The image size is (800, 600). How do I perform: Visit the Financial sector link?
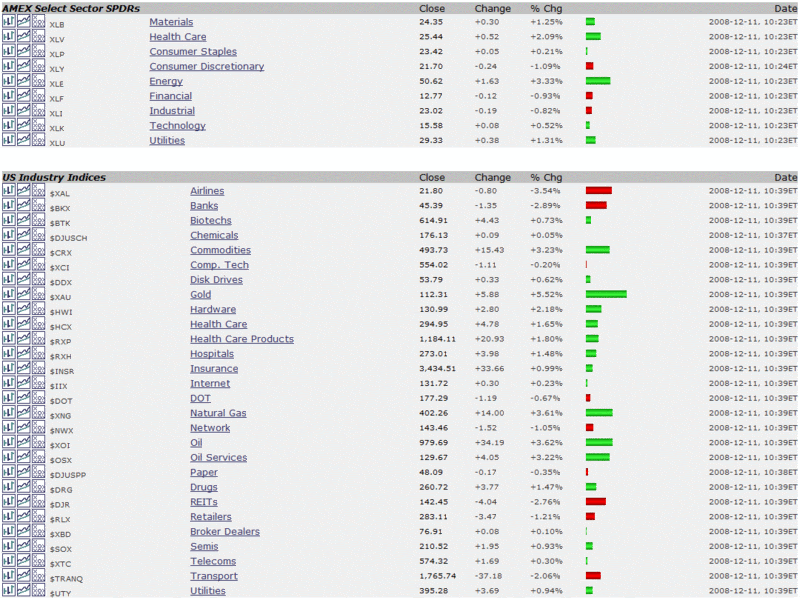170,96
